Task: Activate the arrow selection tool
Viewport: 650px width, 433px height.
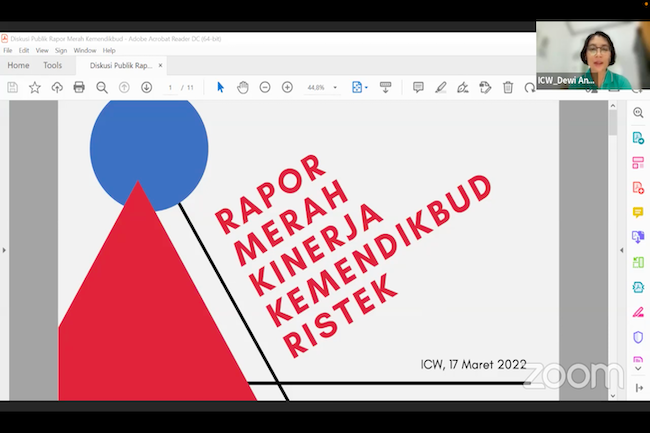Action: point(221,88)
